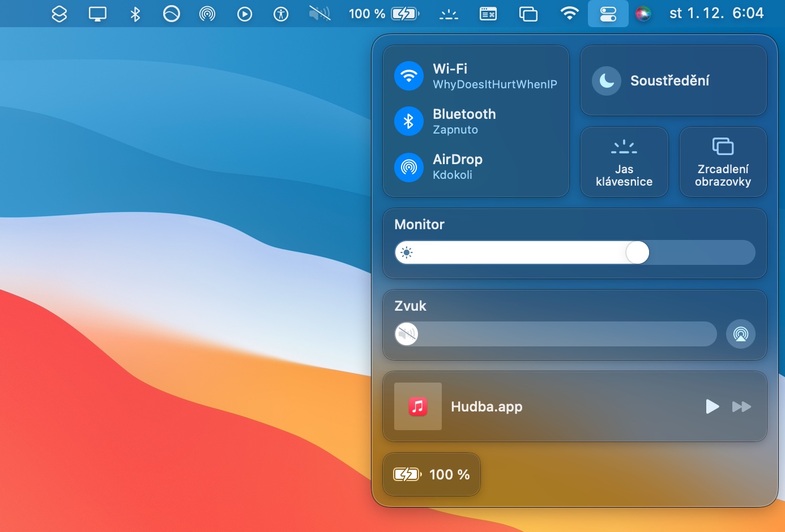Expand the Soustředění focus modes list
785x532 pixels.
coord(670,81)
